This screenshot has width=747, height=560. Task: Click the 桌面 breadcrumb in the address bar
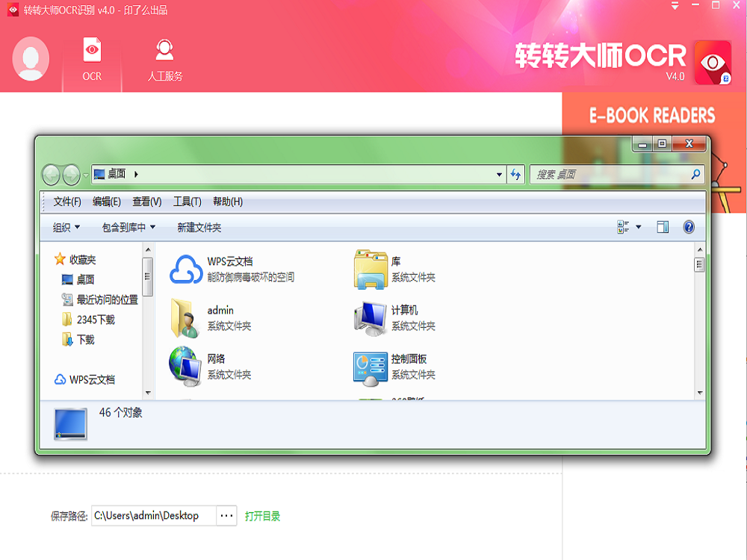[117, 174]
